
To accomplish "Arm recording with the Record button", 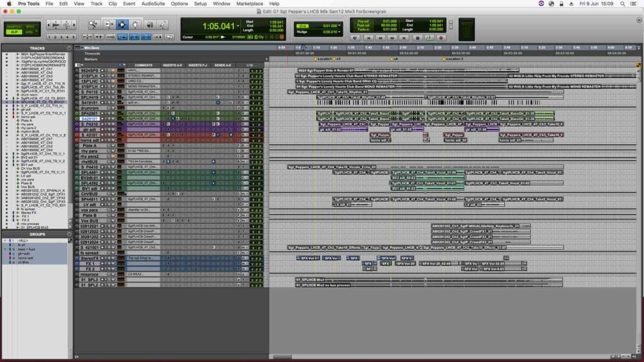I will click(x=441, y=38).
